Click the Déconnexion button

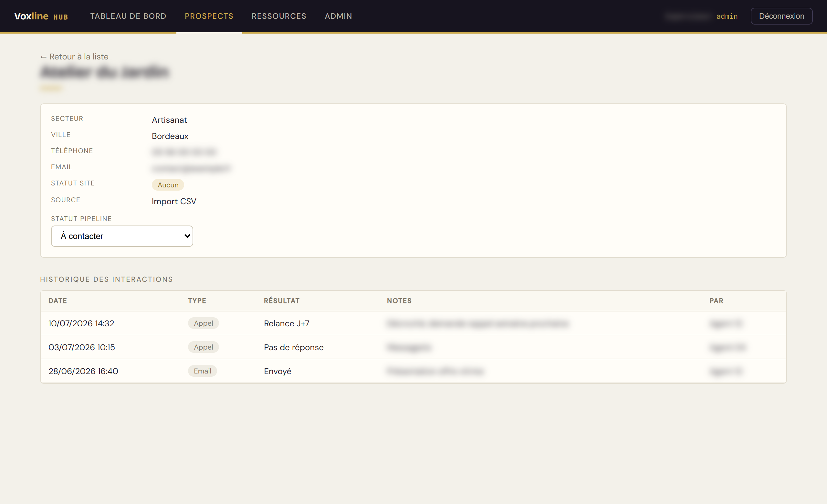[x=781, y=16]
